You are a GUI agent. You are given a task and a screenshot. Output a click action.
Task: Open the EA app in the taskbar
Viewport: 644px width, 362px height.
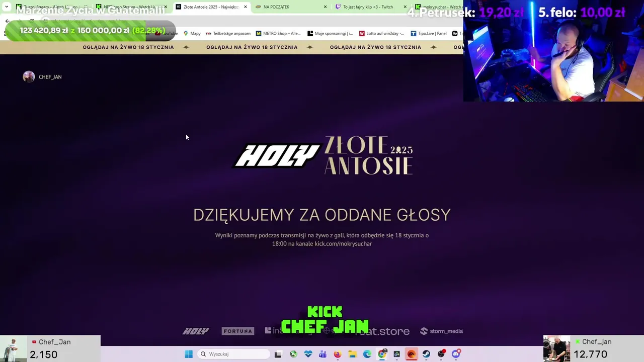[x=412, y=354]
